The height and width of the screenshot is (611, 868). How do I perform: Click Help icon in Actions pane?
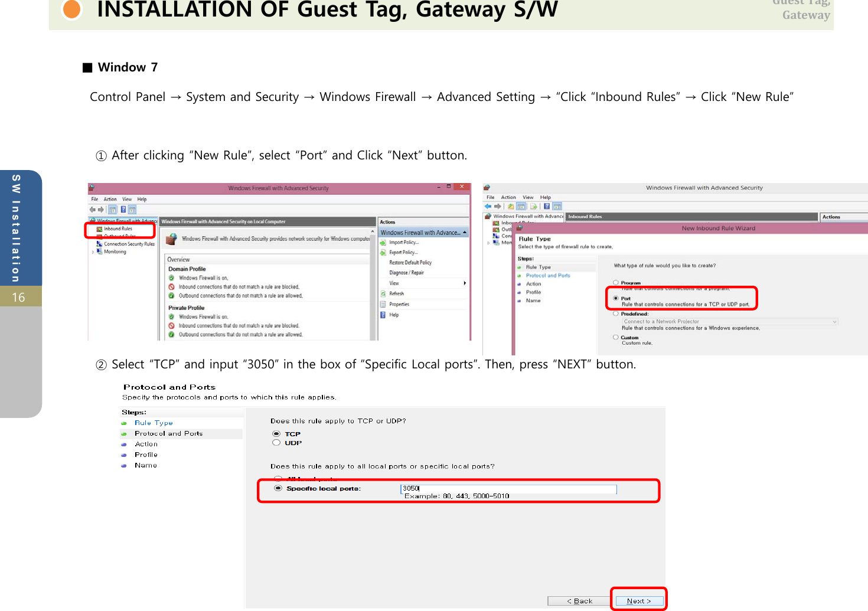pyautogui.click(x=383, y=315)
